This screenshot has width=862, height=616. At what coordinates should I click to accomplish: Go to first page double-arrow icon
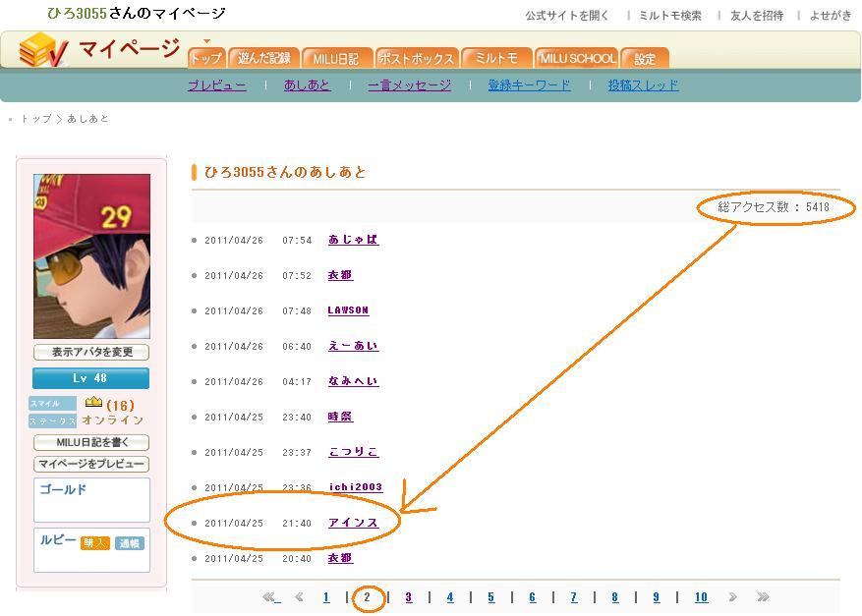click(x=271, y=596)
